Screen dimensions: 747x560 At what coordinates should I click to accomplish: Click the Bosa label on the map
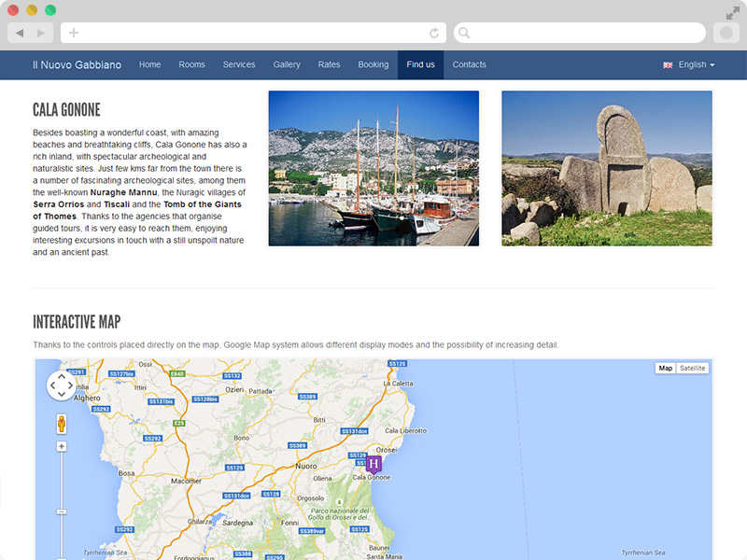pyautogui.click(x=126, y=473)
